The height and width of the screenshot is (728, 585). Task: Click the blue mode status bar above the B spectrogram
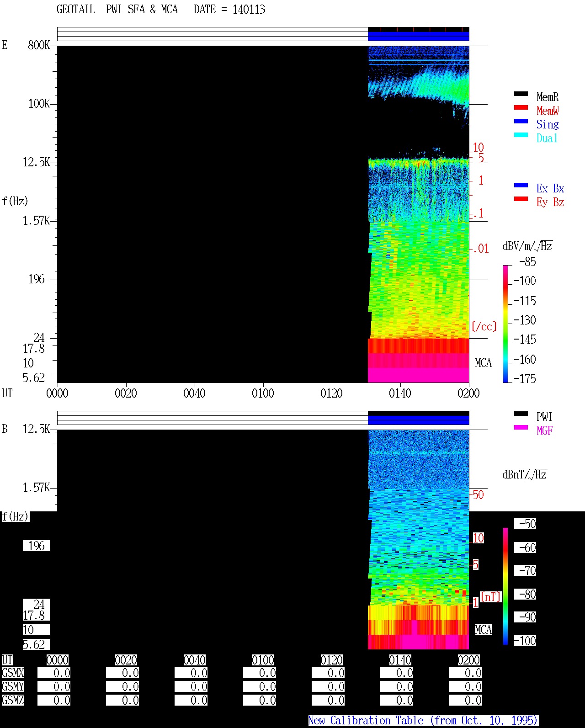coord(419,420)
